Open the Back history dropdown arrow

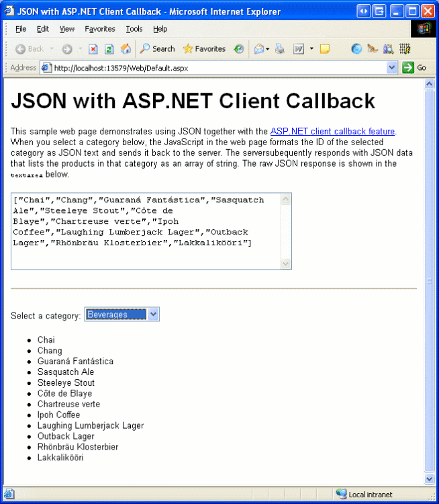coord(52,49)
